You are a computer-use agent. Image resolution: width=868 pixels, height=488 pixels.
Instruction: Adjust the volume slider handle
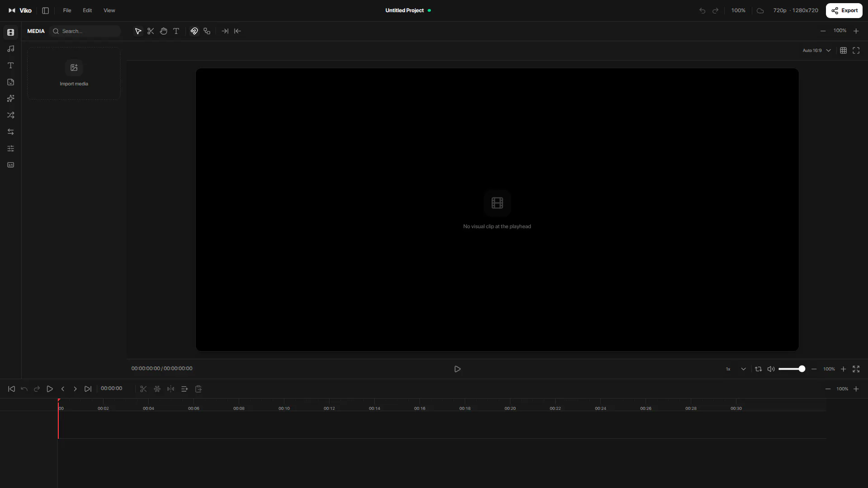(x=802, y=369)
